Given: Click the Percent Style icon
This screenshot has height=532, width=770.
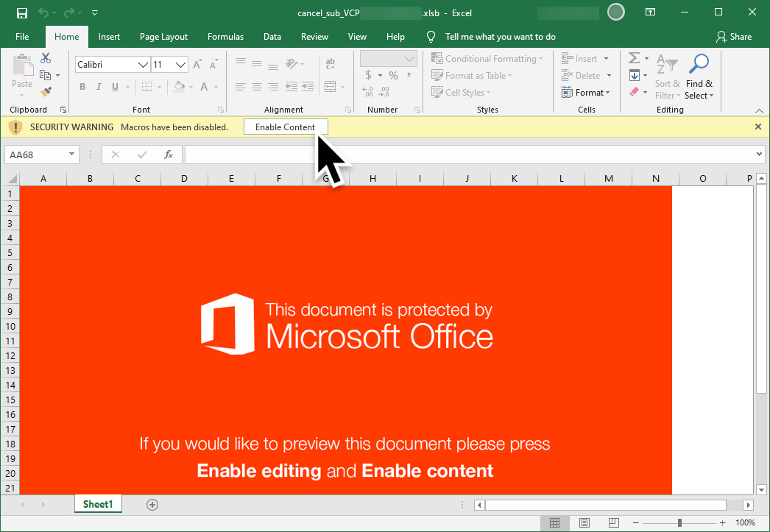Looking at the screenshot, I should tap(393, 75).
